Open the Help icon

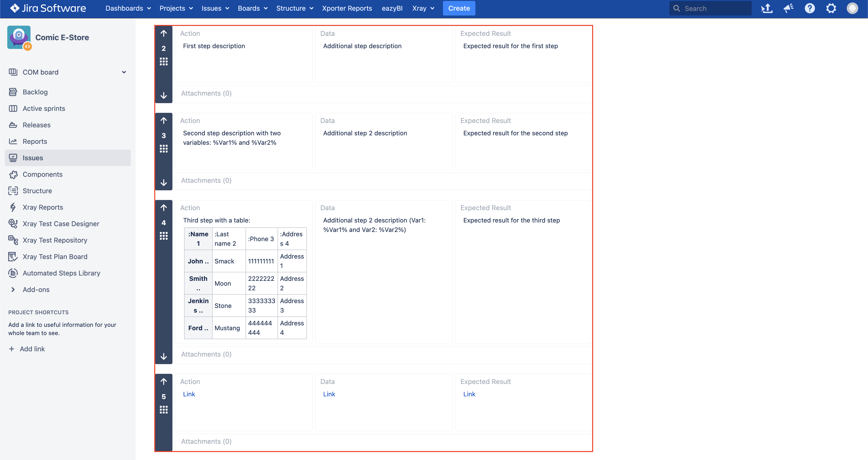coord(810,8)
